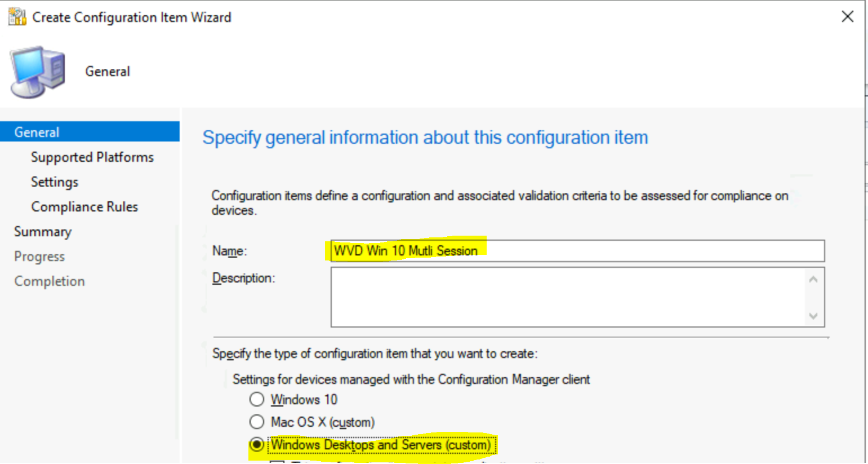Screen dimensions: 868x464
Task: Select the General step in the sidebar
Action: [x=37, y=132]
